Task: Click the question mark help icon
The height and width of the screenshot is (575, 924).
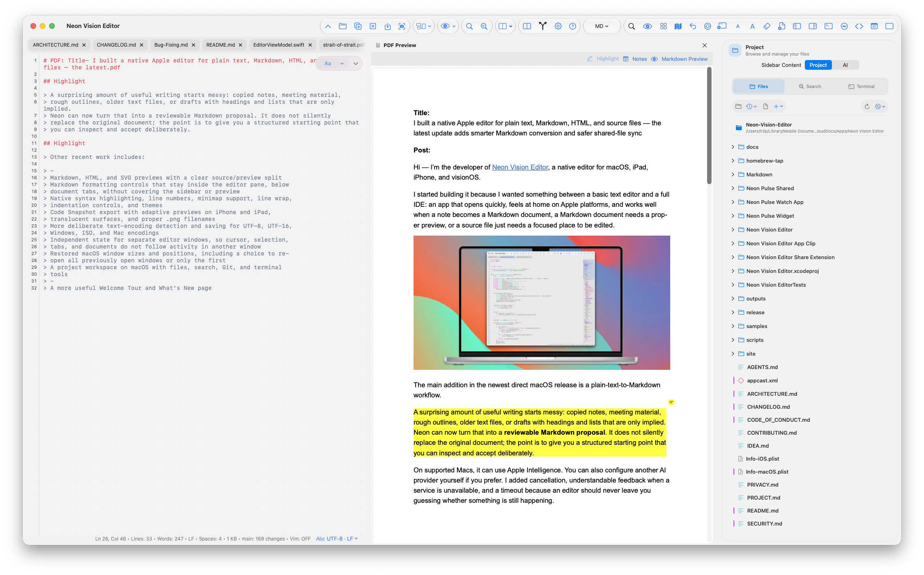Action: pos(572,26)
